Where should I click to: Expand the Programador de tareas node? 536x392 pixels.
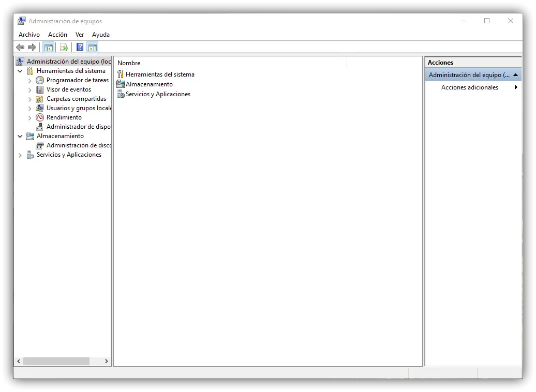(x=29, y=81)
